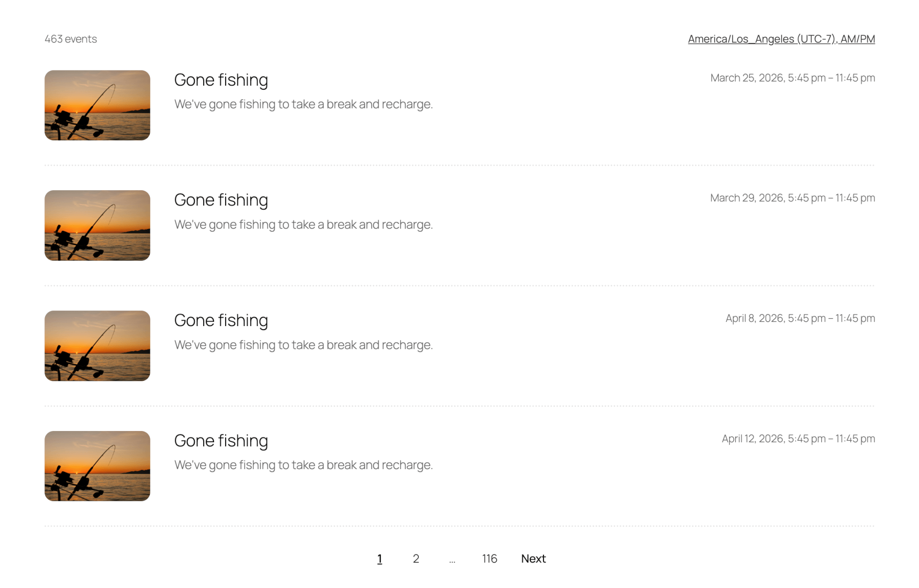The image size is (919, 588).
Task: Click the March 25 event description text
Action: coord(303,105)
